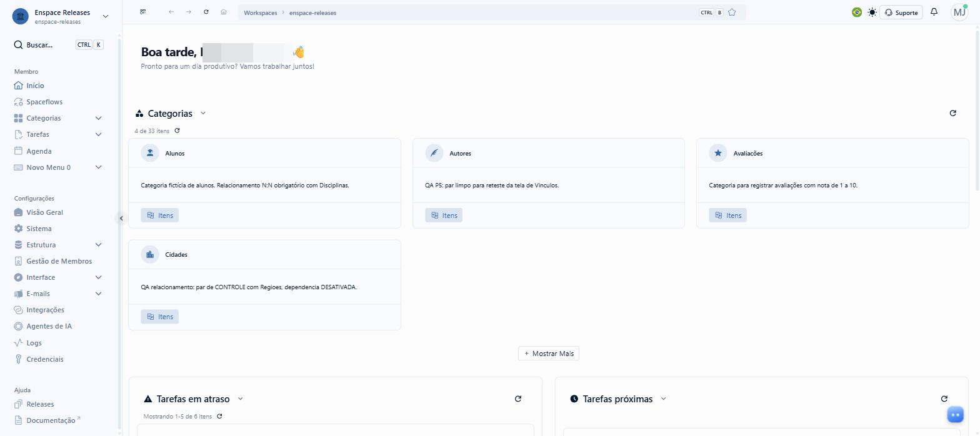Open the Autores category feather icon
Screen dimensions: 980x436
coord(434,153)
